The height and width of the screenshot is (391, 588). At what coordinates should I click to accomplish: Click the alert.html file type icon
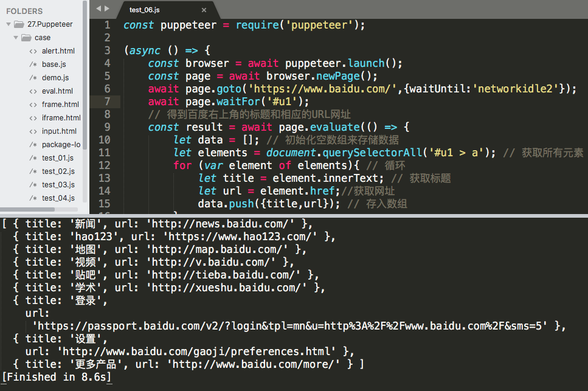tap(33, 51)
